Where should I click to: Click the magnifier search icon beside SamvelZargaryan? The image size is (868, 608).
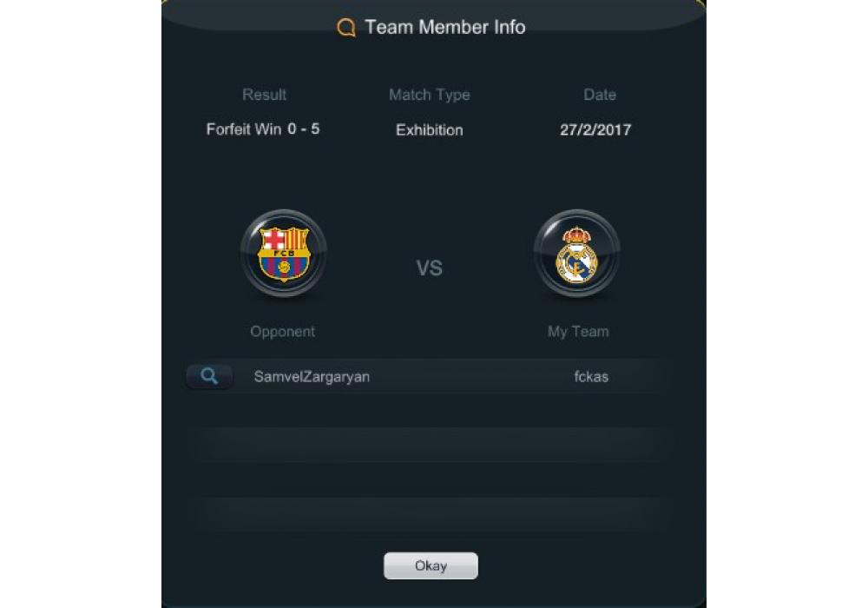208,377
